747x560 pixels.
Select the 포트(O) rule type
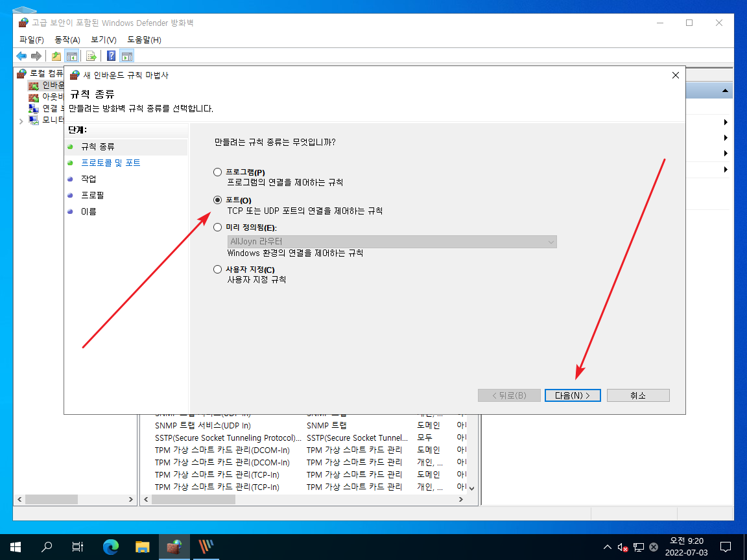coord(218,200)
